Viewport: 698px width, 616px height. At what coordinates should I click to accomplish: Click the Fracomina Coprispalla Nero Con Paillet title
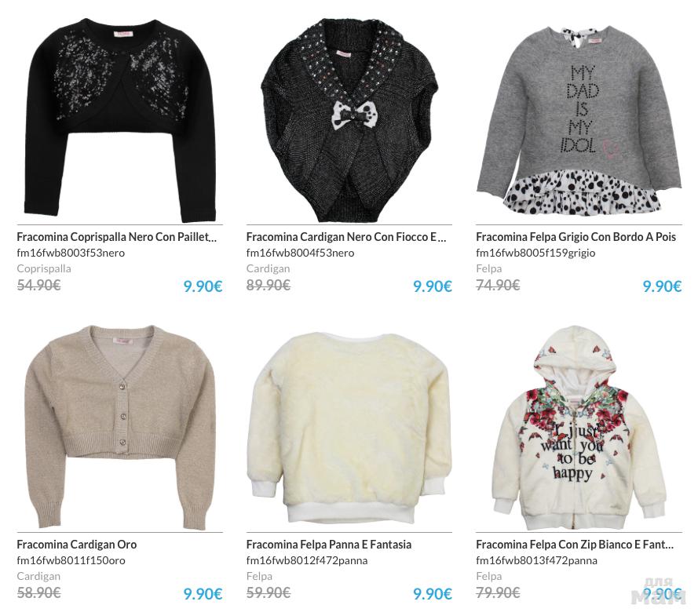117,237
